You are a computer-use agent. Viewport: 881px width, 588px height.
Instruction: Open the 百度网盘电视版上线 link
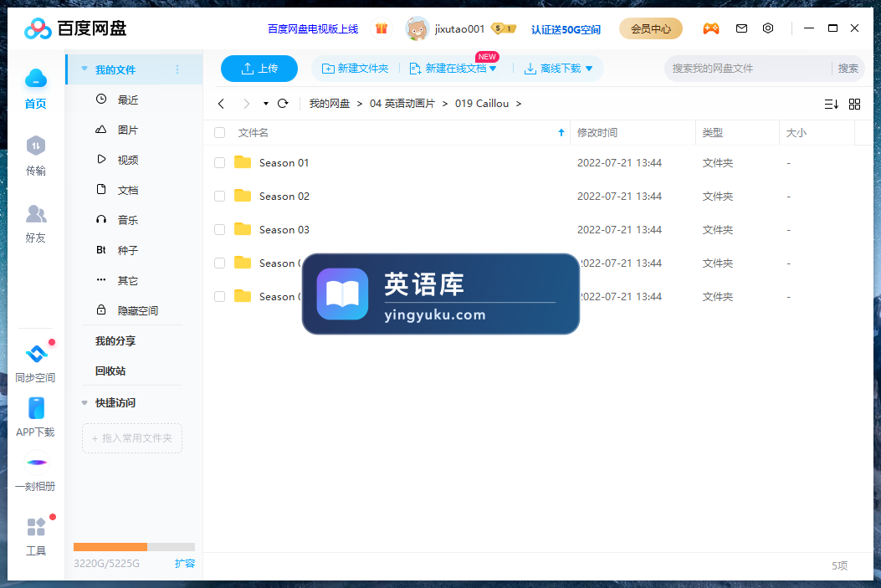click(x=313, y=28)
